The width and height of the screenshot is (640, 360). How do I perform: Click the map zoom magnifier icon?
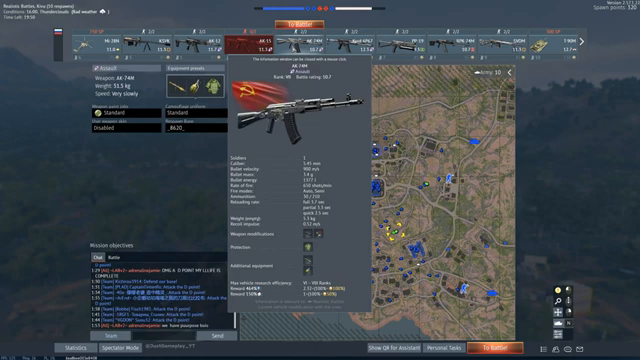point(558,301)
